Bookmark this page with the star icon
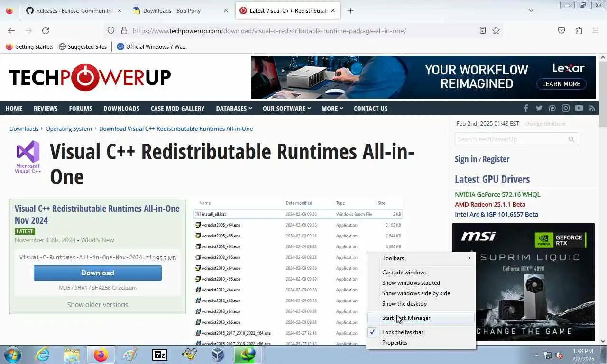Image resolution: width=607 pixels, height=364 pixels. [496, 30]
